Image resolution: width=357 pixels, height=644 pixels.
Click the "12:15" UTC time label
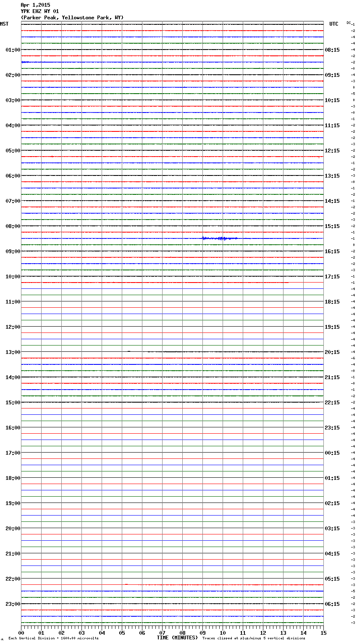pos(332,151)
